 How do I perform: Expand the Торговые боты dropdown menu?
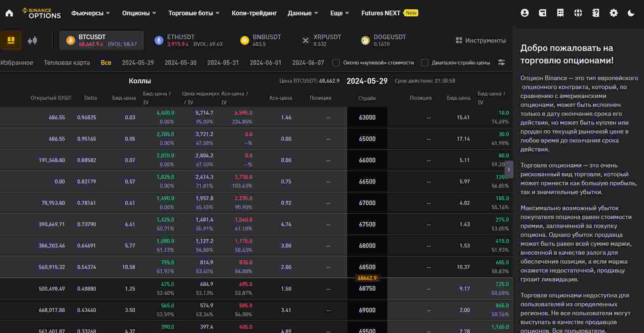point(194,13)
